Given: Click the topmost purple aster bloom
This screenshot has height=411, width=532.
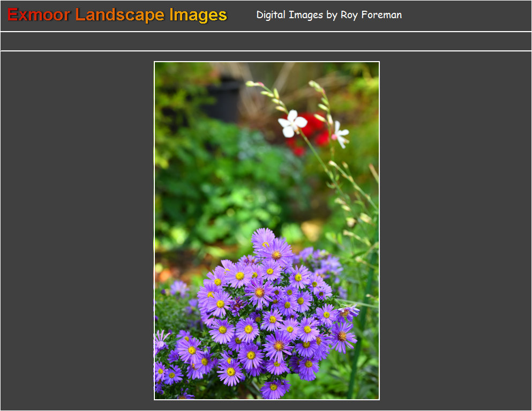Looking at the screenshot, I should click(264, 238).
